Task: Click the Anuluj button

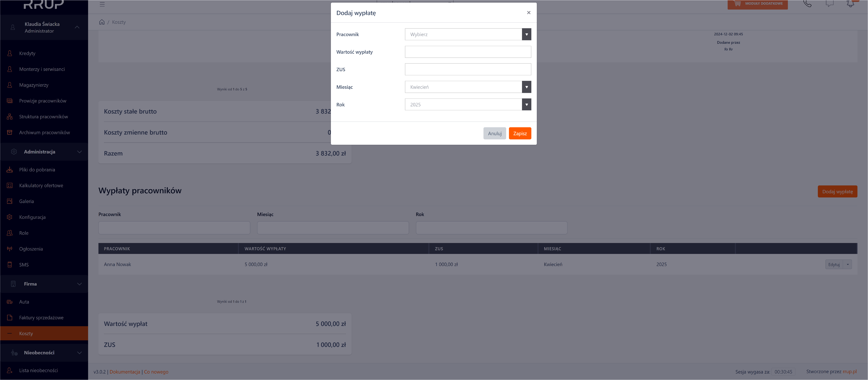Action: point(494,134)
